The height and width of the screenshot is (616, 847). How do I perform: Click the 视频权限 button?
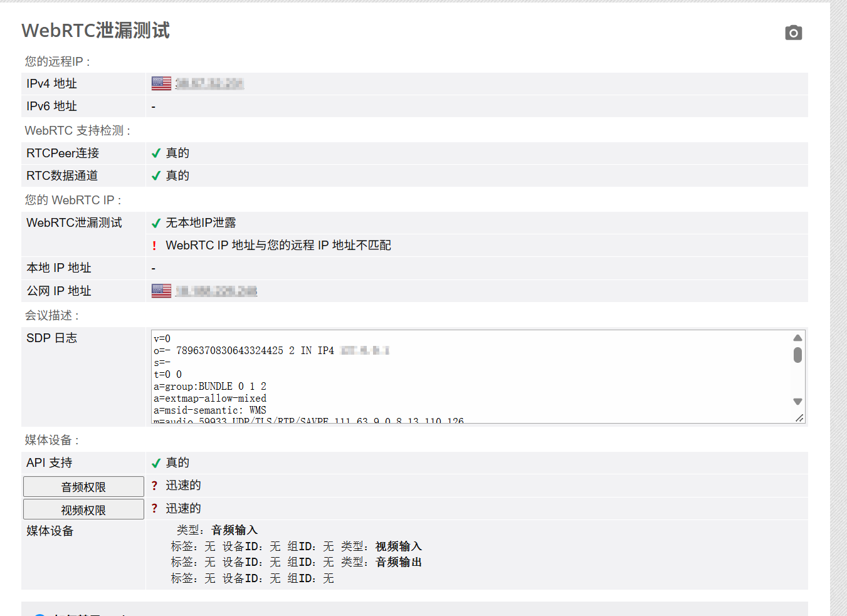coord(83,509)
